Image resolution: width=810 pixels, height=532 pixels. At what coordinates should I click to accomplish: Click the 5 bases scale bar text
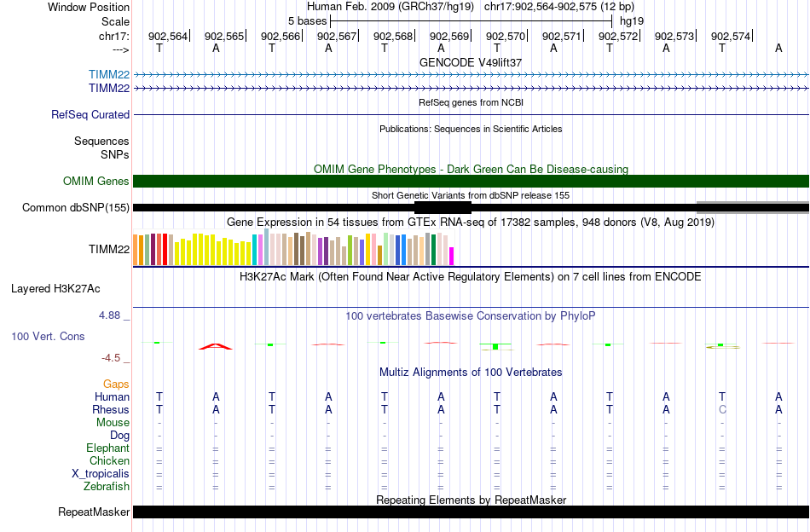click(x=307, y=21)
